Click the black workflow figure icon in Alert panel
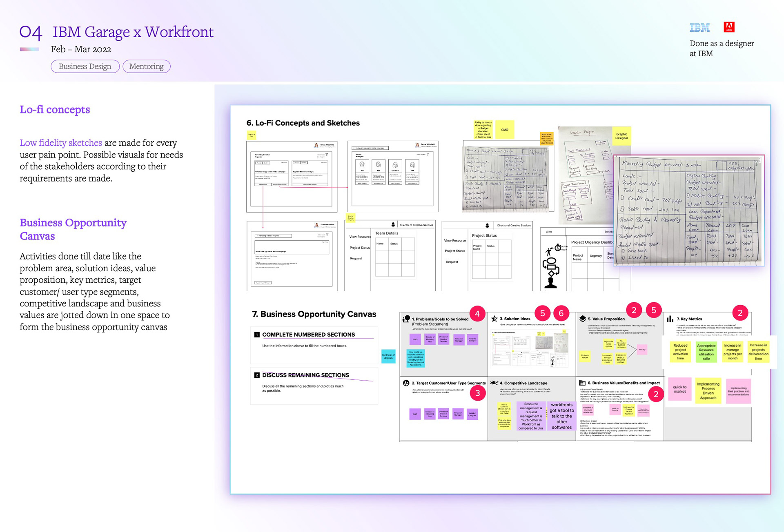The image size is (784, 532). coord(551,267)
